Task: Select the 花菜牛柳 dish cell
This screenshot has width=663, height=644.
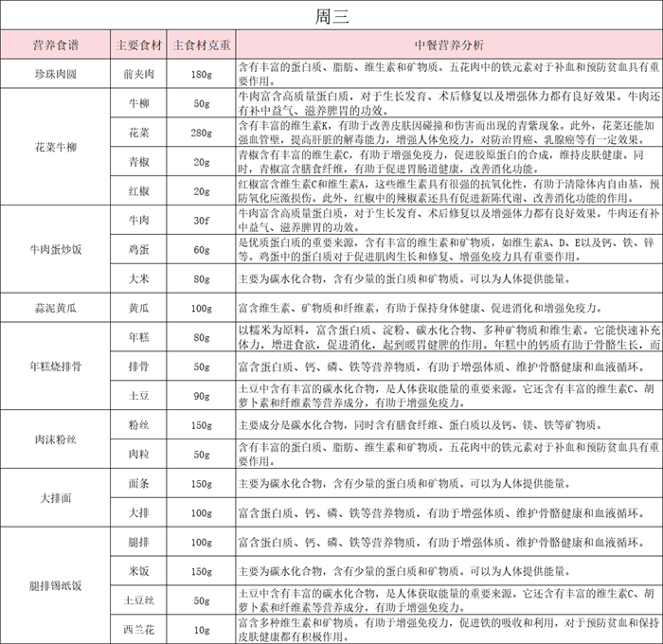Action: [56, 147]
